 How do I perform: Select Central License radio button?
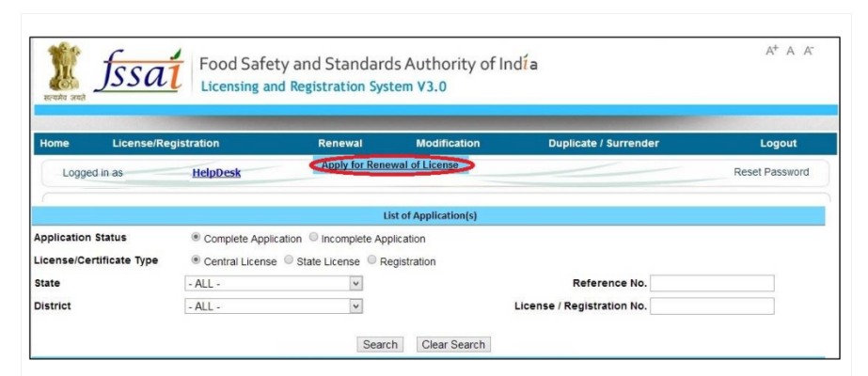tap(196, 260)
